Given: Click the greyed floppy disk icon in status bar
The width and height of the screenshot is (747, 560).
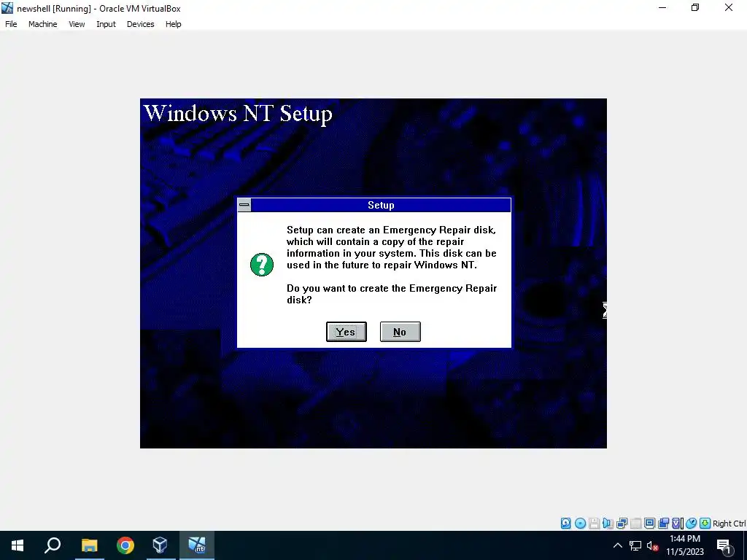Looking at the screenshot, I should [594, 524].
